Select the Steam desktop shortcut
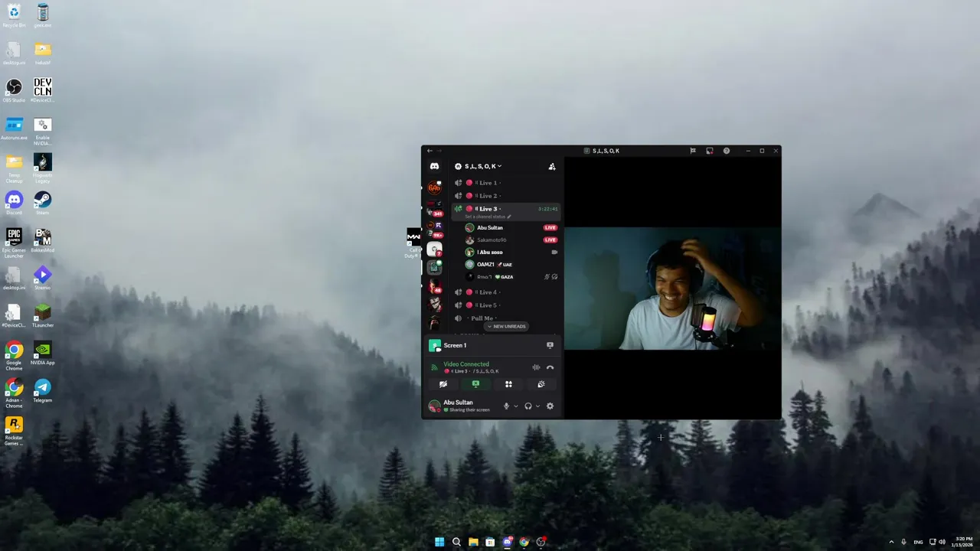 43,203
